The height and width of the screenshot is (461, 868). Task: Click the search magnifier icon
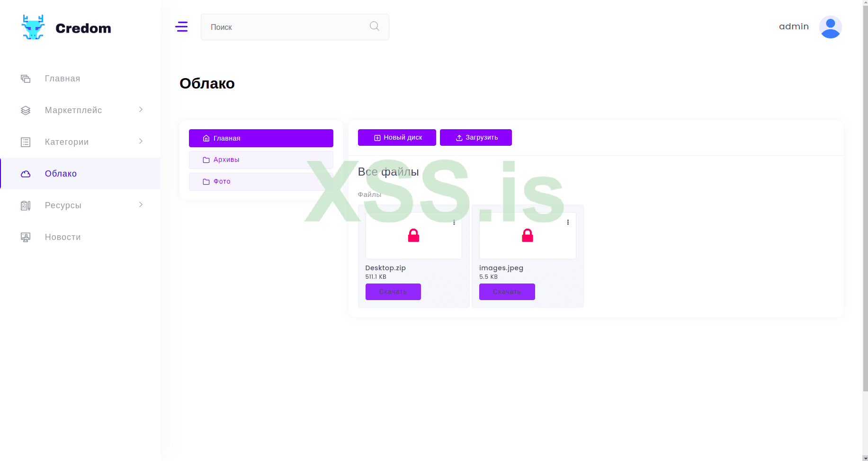tap(374, 26)
